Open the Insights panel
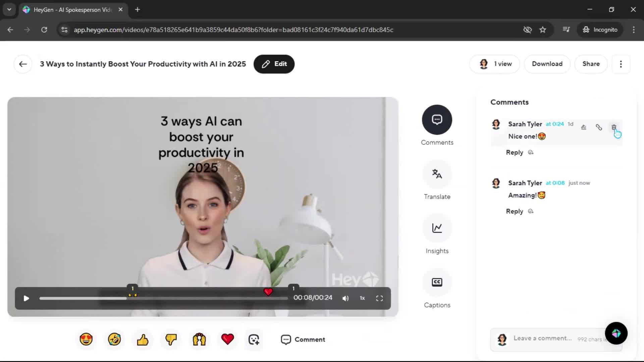The height and width of the screenshot is (362, 644). tap(437, 229)
